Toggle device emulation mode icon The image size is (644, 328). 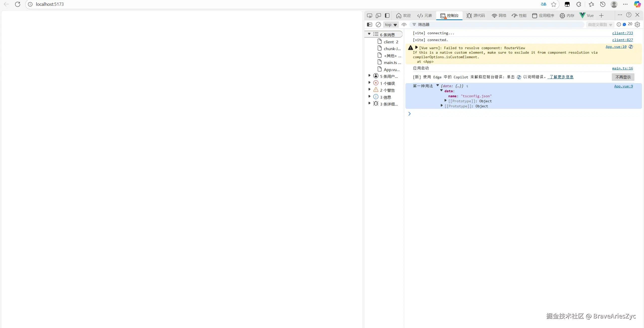(x=378, y=16)
